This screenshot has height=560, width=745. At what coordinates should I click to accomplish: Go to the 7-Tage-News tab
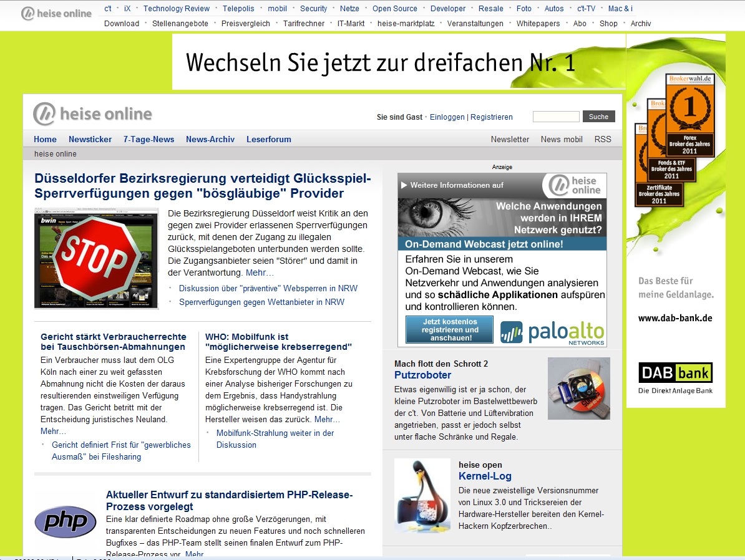point(149,140)
